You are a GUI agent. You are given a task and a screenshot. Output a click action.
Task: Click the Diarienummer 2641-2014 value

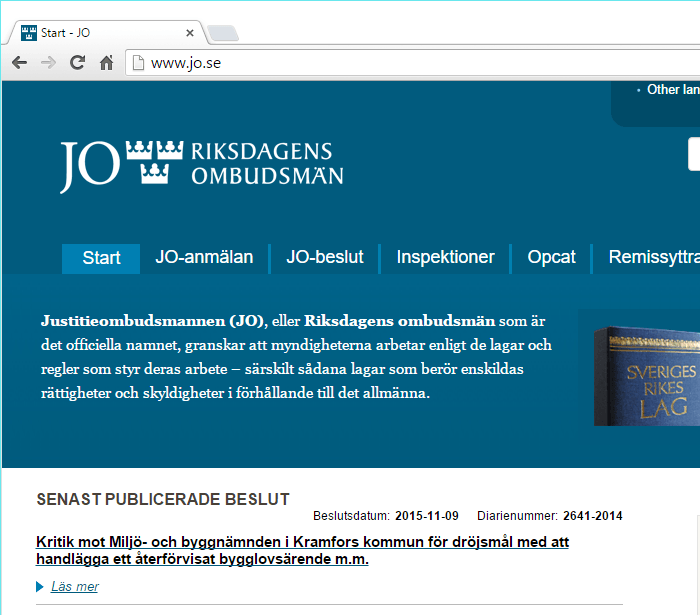click(x=593, y=516)
